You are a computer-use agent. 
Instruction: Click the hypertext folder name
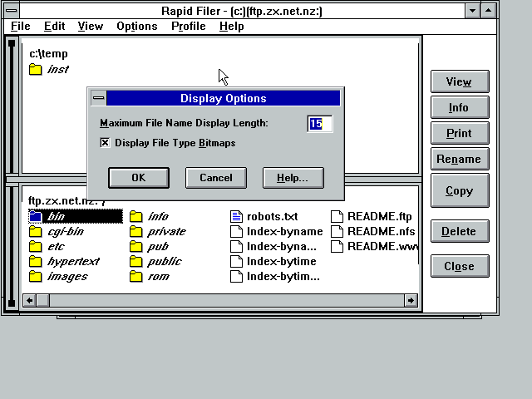coord(73,261)
